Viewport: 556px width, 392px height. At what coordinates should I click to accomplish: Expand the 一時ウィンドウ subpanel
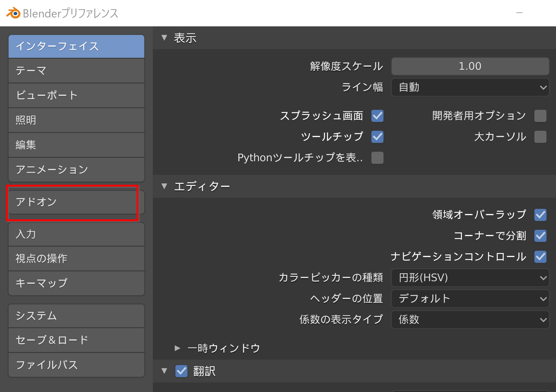[x=177, y=348]
